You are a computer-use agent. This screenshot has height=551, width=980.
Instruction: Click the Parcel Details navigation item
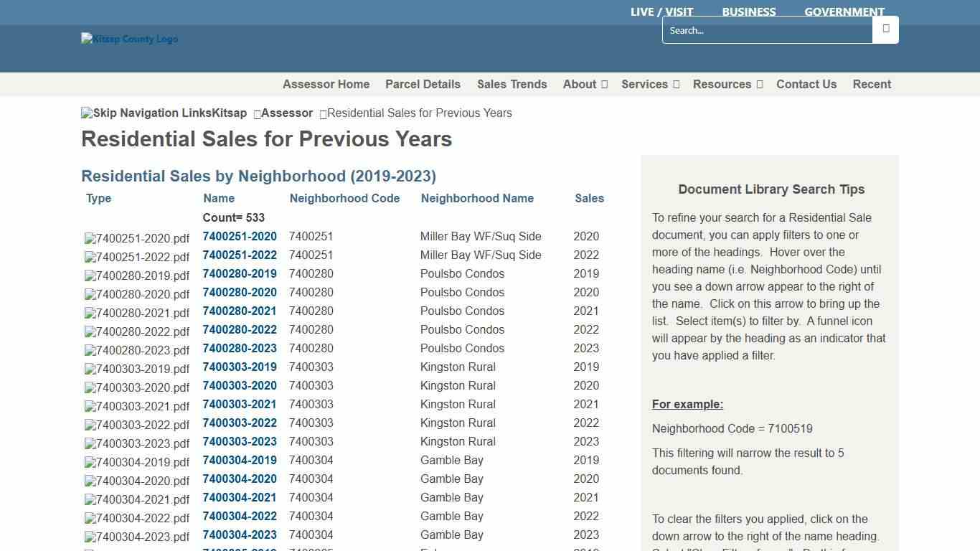(x=423, y=84)
